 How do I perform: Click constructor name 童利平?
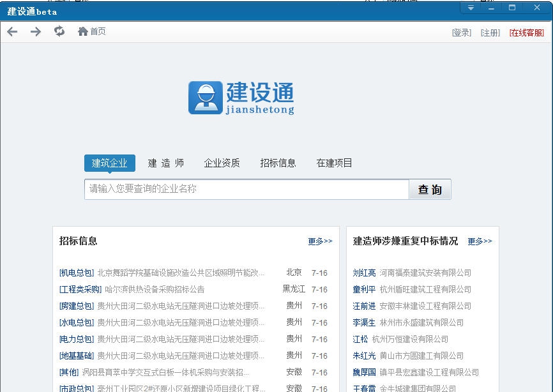[364, 289]
